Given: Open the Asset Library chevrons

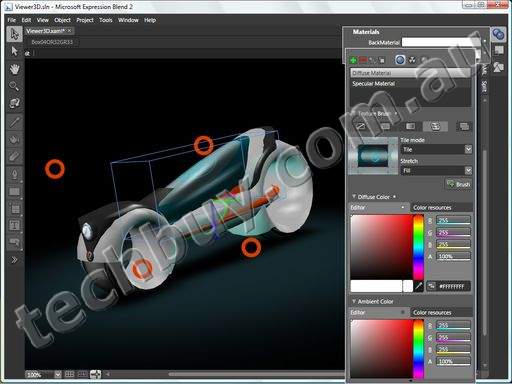Looking at the screenshot, I should pyautogui.click(x=14, y=260).
